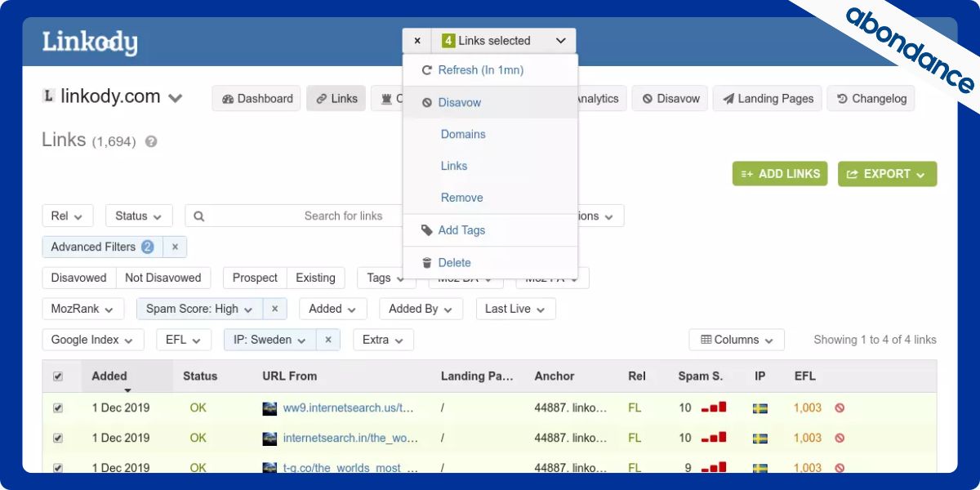Expand the Extra filter dropdown
The image size is (980, 490).
[384, 340]
